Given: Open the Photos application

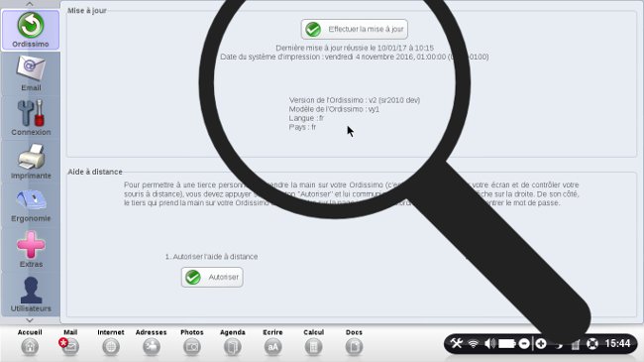Looking at the screenshot, I should pos(192,342).
